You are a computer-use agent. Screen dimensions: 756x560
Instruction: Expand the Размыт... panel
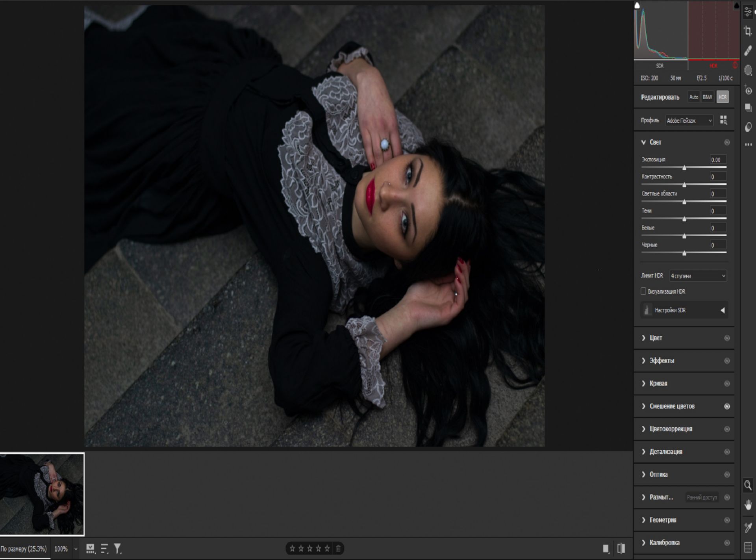[643, 497]
